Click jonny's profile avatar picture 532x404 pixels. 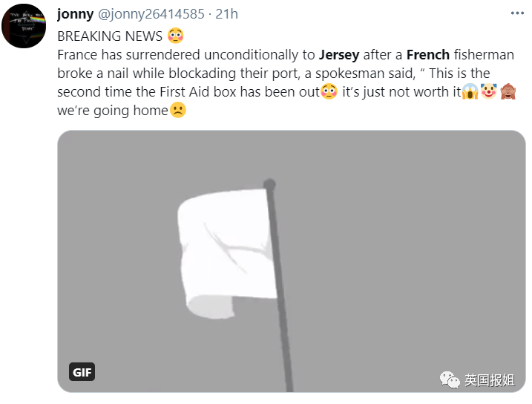[x=23, y=26]
